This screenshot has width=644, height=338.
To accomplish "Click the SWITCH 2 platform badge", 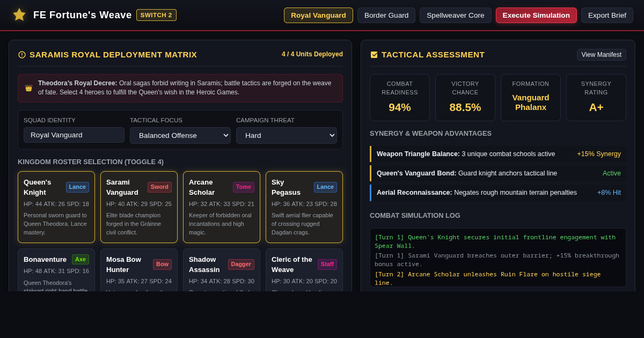I will (x=156, y=15).
